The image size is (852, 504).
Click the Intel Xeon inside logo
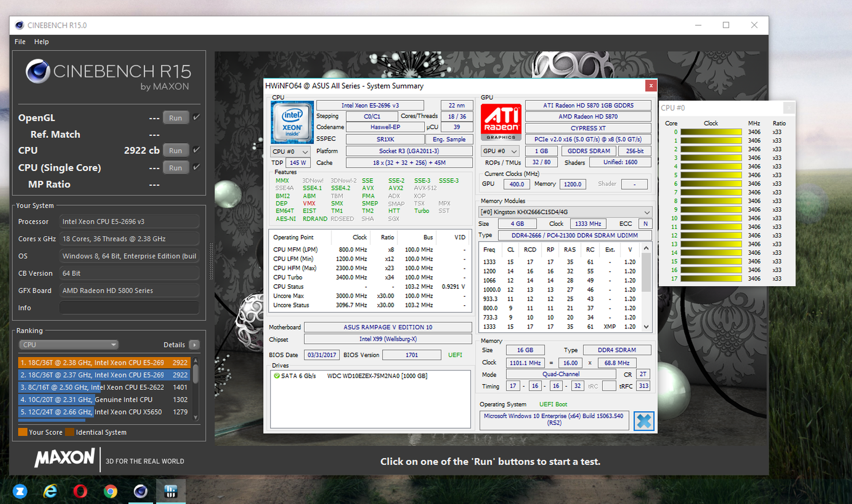click(292, 122)
